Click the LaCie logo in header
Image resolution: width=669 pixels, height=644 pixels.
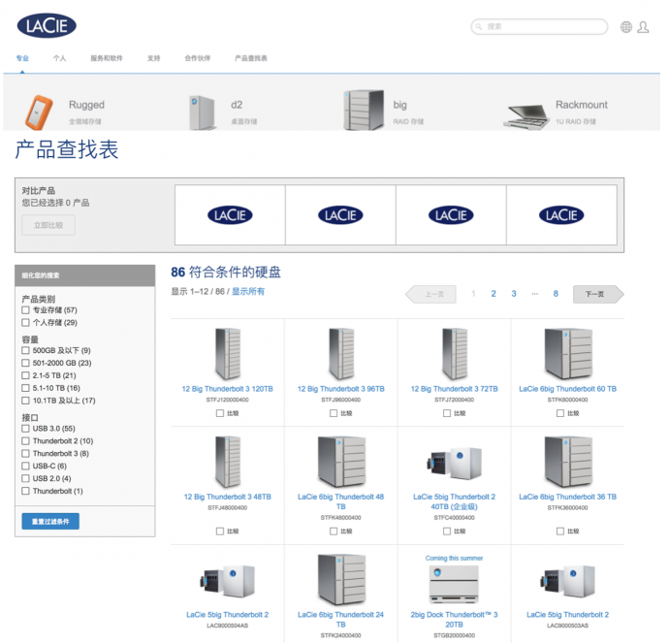47,25
